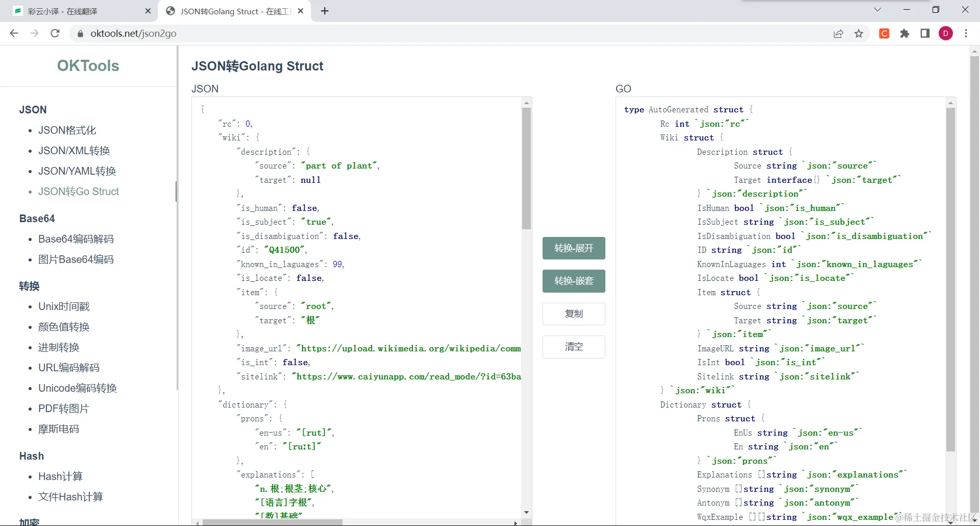This screenshot has width=980, height=526.
Task: Click the "part of plant" source value
Action: point(339,166)
